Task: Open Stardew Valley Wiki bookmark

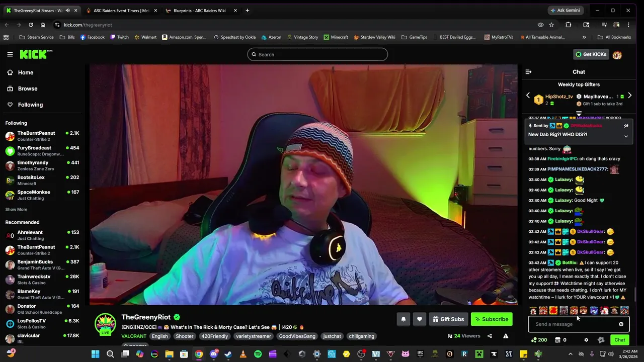Action: (374, 37)
